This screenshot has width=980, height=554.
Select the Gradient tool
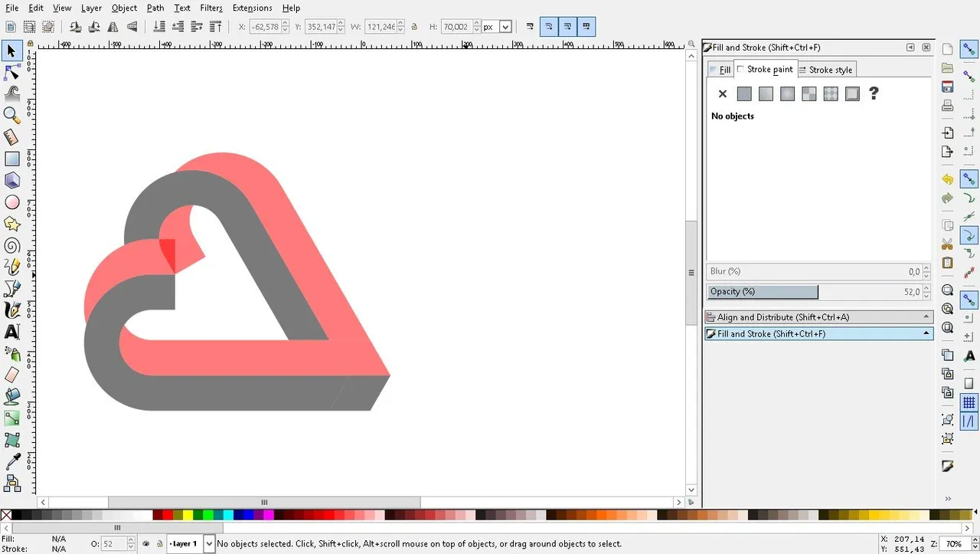point(11,418)
